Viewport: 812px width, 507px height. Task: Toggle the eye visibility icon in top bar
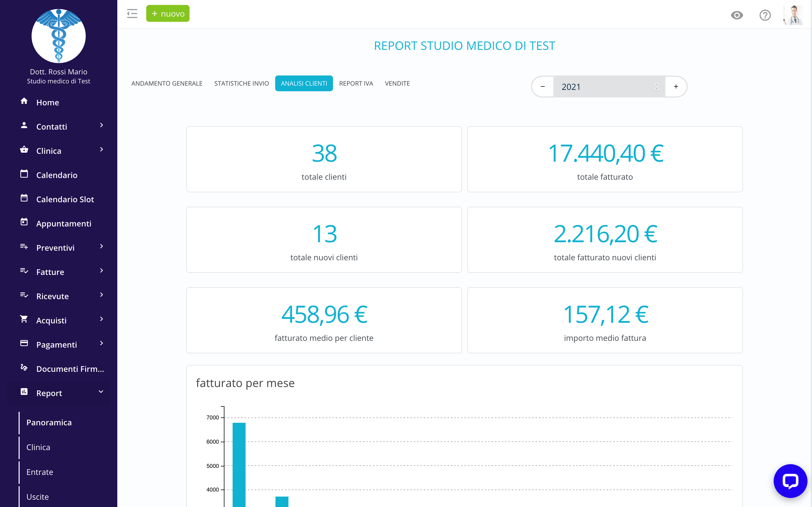point(736,15)
